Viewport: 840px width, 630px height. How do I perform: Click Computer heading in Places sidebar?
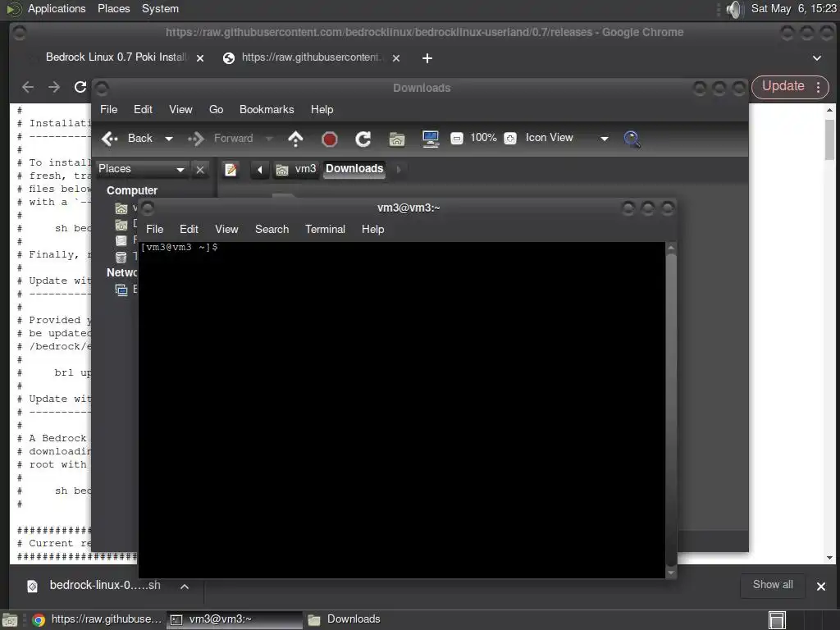132,190
